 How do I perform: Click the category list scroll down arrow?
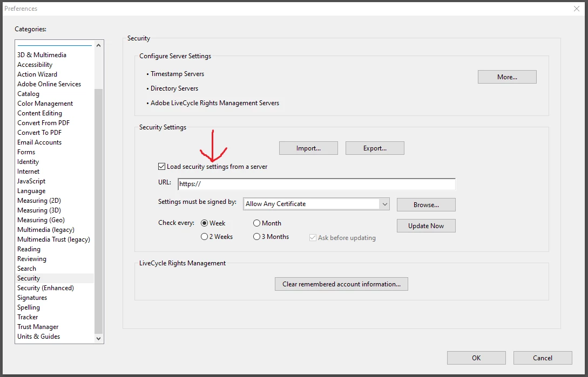click(x=99, y=338)
